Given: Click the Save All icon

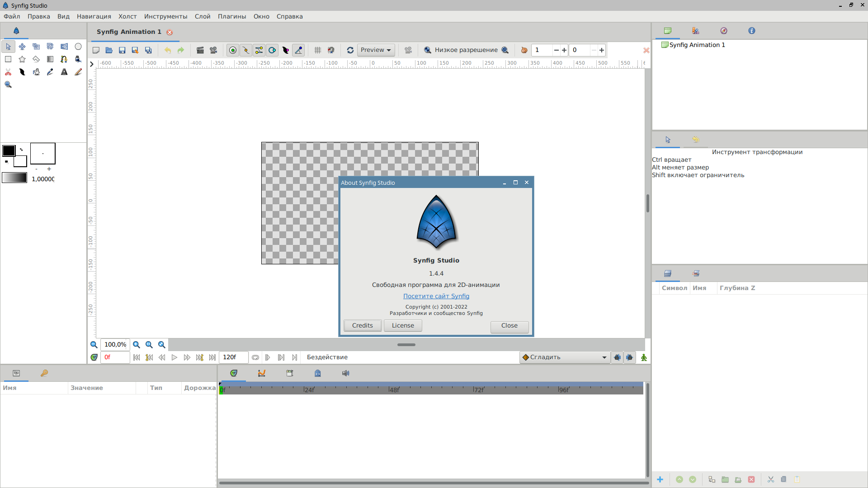Looking at the screenshot, I should [148, 50].
